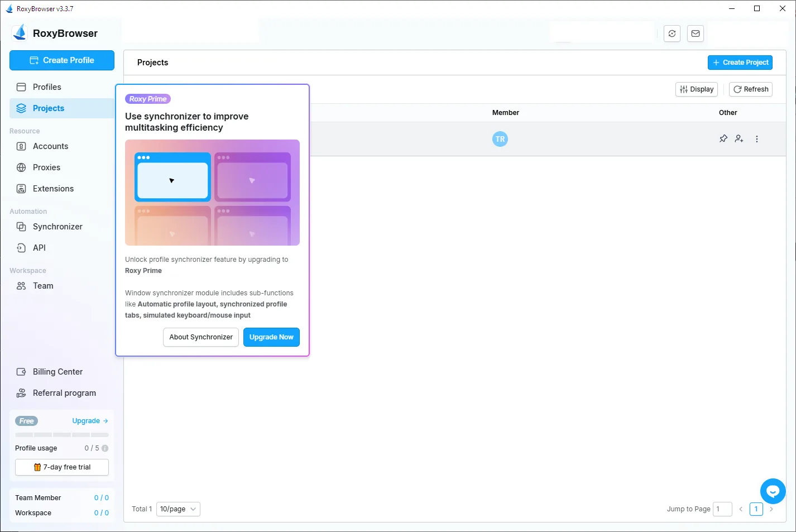Select page 1 in the pagination
The height and width of the screenshot is (532, 796).
[756, 509]
